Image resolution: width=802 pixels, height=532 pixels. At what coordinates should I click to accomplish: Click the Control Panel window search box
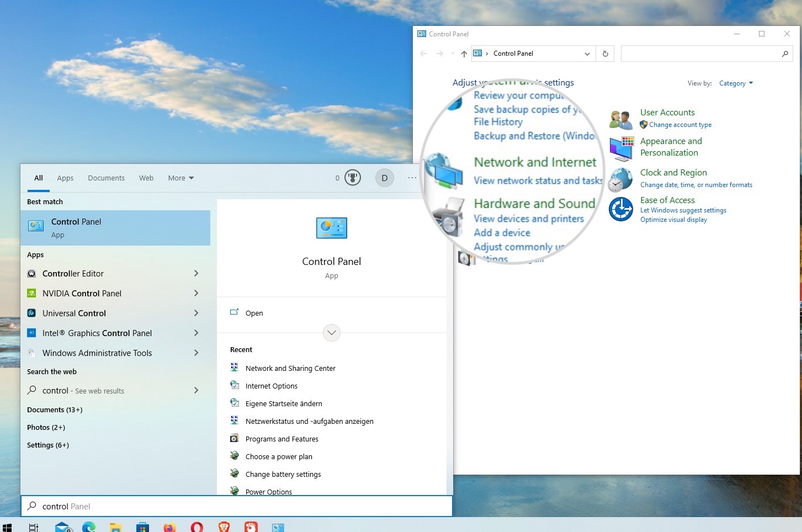(707, 54)
